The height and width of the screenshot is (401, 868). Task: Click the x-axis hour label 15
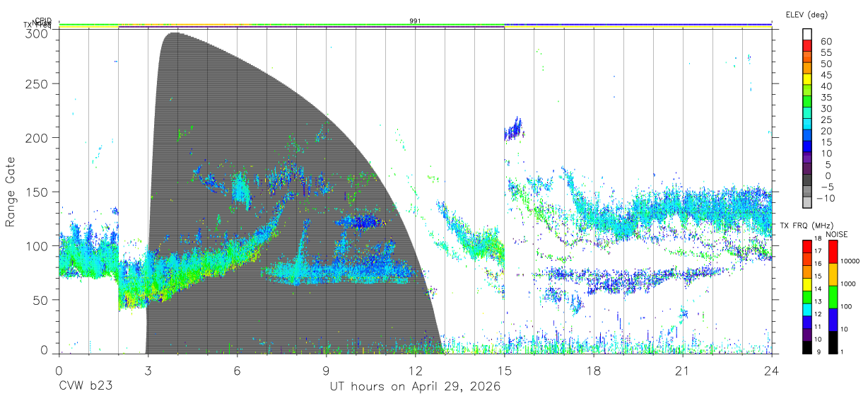tap(504, 371)
